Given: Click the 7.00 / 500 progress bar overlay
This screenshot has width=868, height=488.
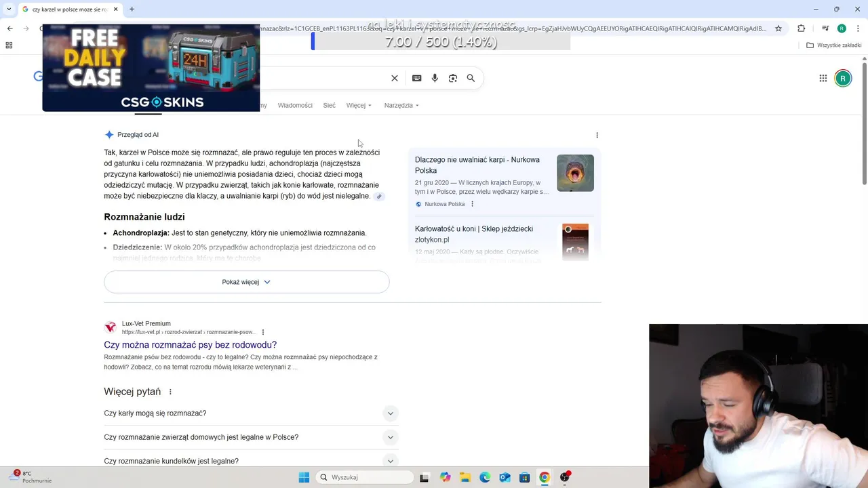Looking at the screenshot, I should (441, 41).
